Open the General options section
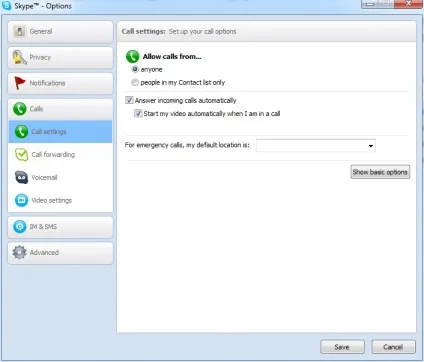424x362 pixels. pyautogui.click(x=60, y=32)
